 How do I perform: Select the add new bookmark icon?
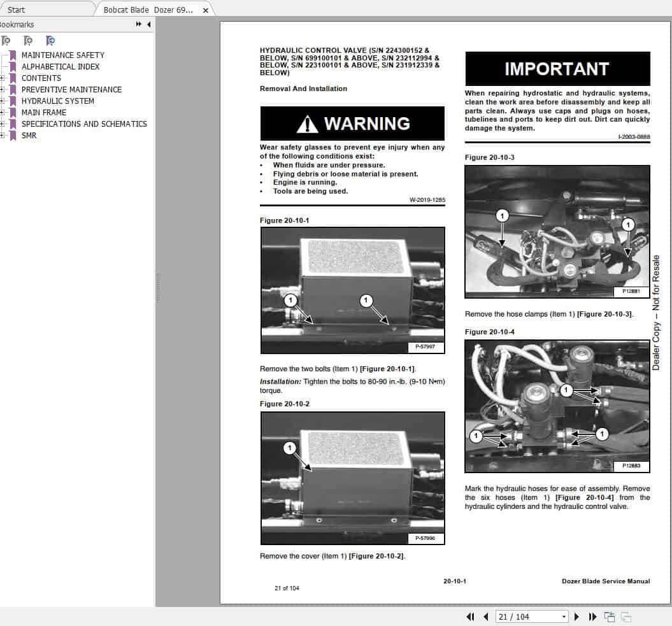point(28,40)
